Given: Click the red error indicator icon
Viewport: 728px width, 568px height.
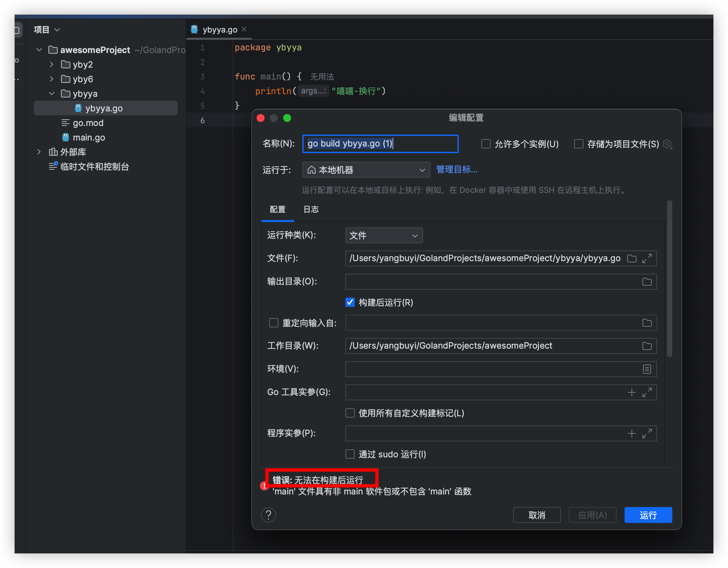Looking at the screenshot, I should pos(264,486).
